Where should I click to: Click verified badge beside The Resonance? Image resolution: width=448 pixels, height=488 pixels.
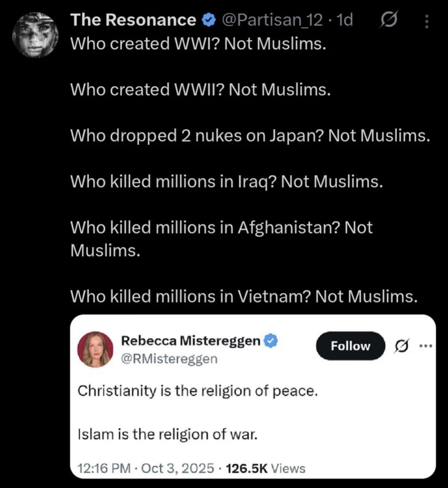208,20
